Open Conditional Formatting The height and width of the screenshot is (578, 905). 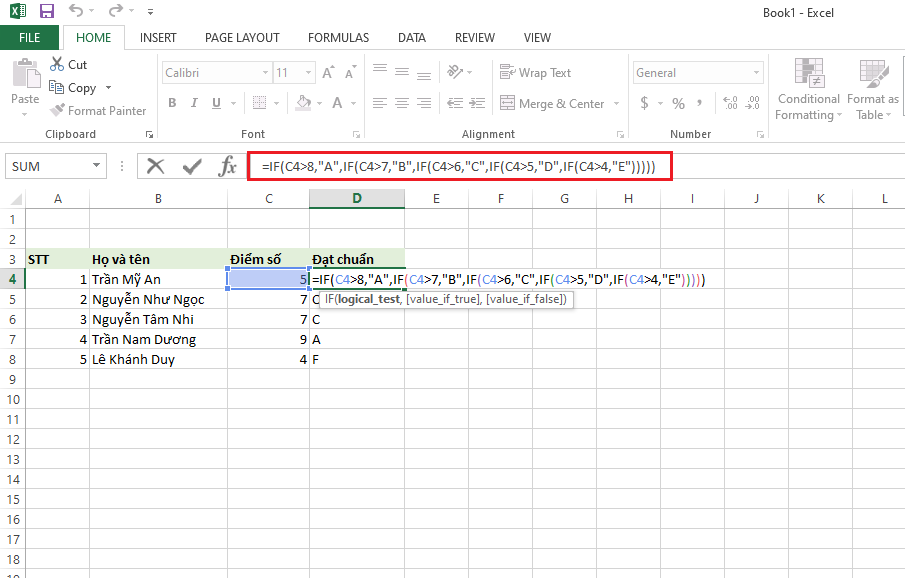(807, 90)
